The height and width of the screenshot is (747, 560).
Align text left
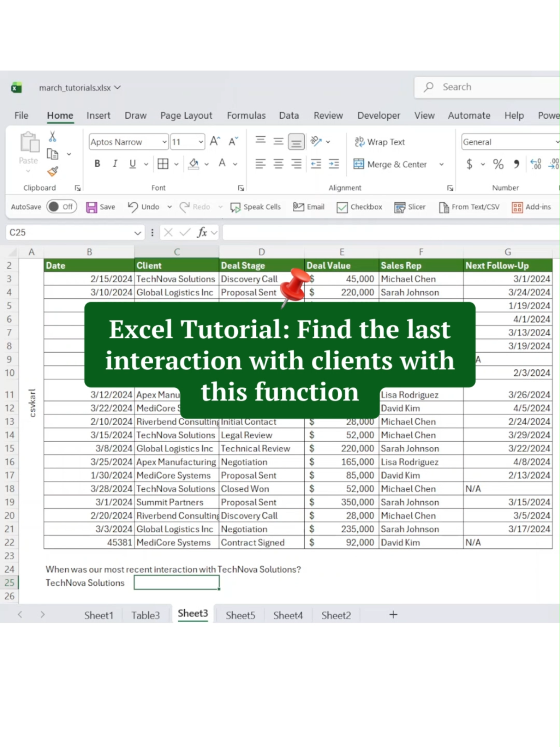click(260, 164)
